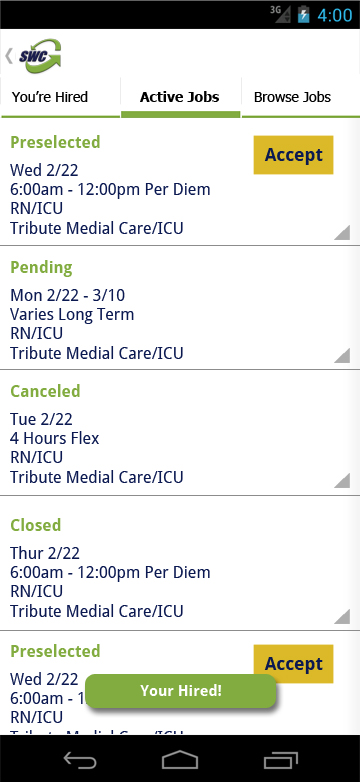Screen dimensions: 360x782
Task: Tap the 3G signal status icon
Action: (x=281, y=13)
